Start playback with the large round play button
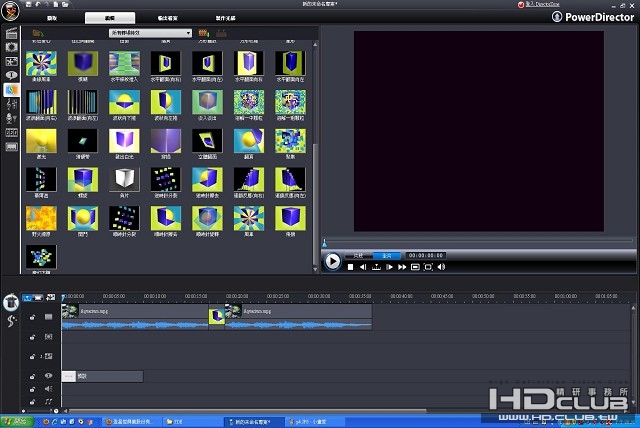Image resolution: width=640 pixels, height=428 pixels. click(332, 261)
